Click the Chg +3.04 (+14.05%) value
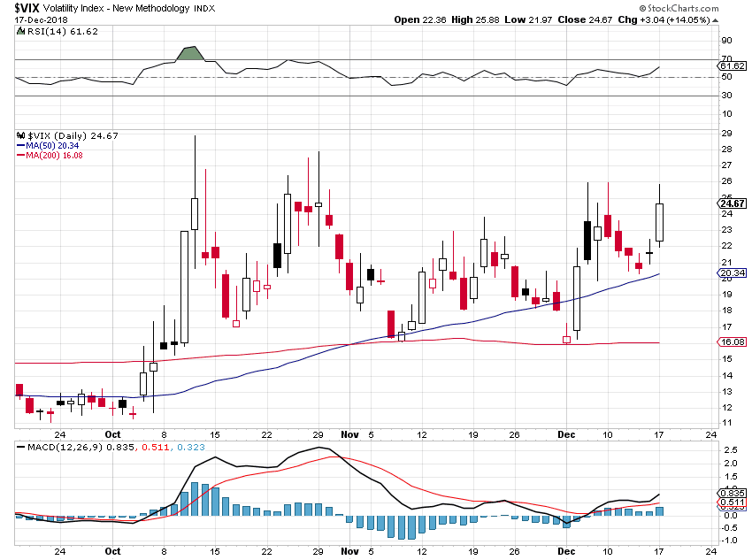 pyautogui.click(x=664, y=19)
